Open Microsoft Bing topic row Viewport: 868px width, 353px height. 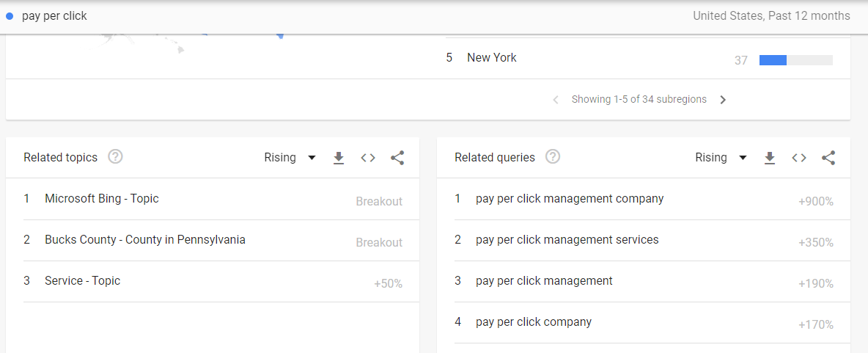(x=213, y=199)
